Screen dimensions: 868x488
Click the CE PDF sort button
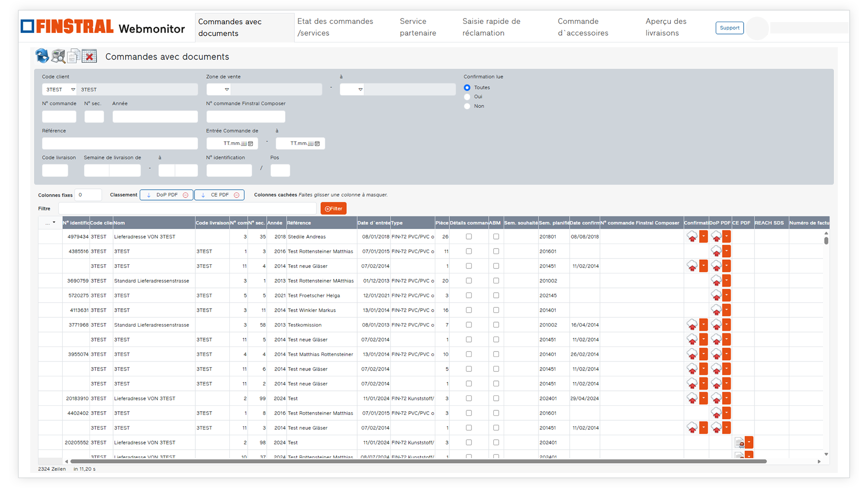coord(219,195)
